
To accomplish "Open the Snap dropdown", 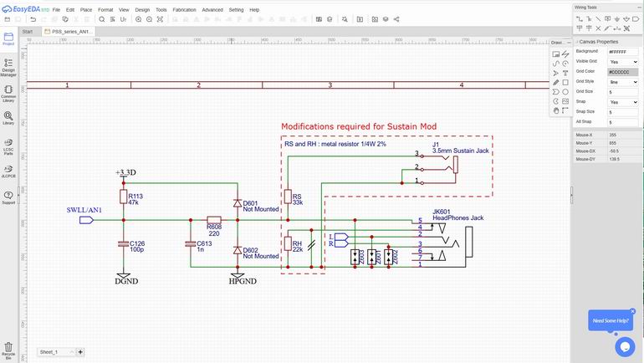I will pos(623,102).
